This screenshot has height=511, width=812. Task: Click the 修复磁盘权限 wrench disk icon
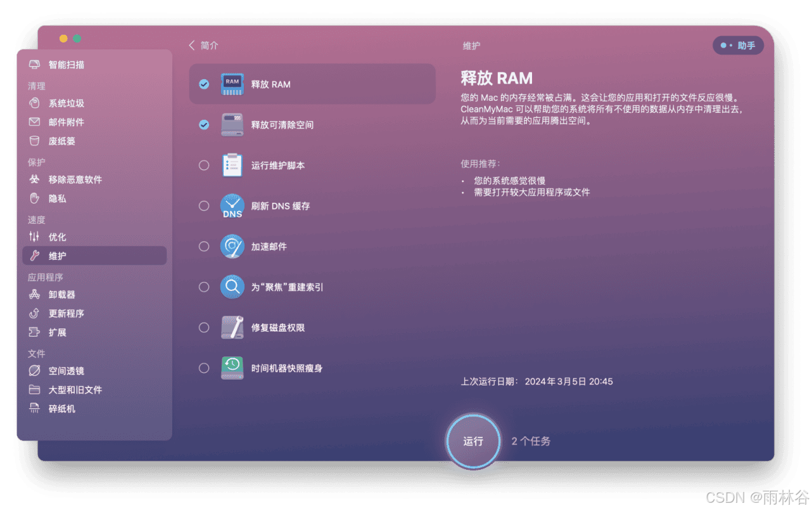(232, 328)
